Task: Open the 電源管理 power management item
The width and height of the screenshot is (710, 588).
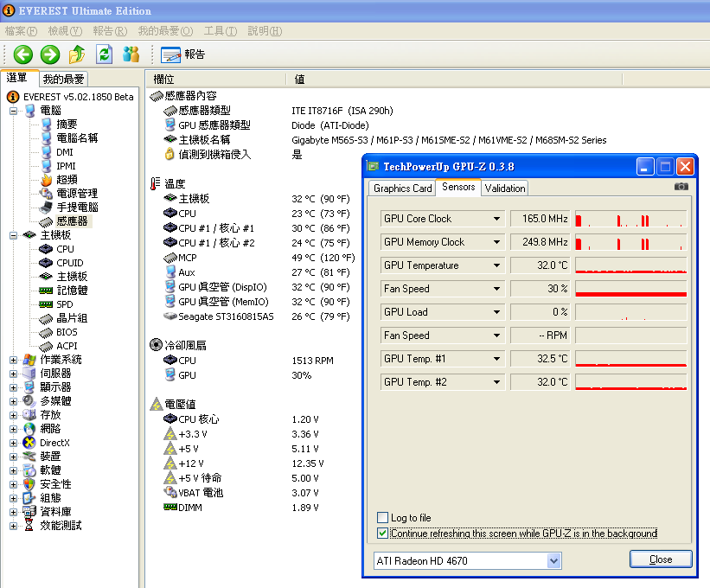Action: click(76, 194)
